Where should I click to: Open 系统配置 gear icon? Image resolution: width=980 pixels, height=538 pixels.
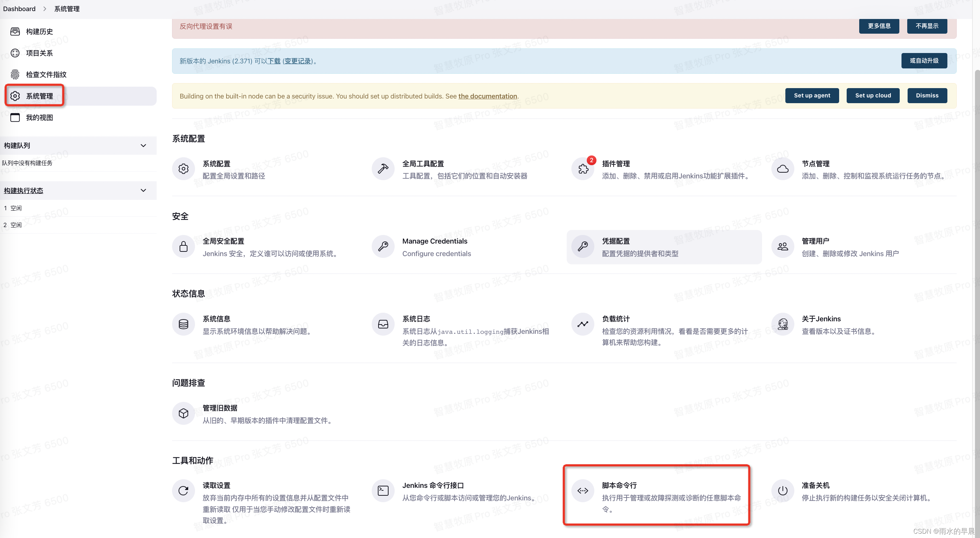184,169
